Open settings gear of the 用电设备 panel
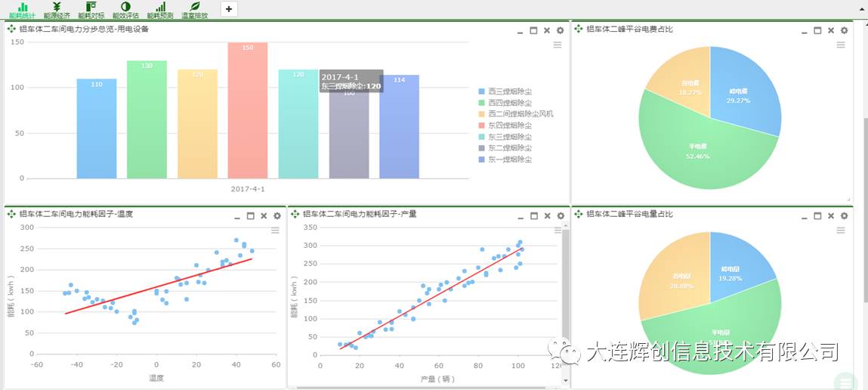868x390 pixels. [x=560, y=30]
